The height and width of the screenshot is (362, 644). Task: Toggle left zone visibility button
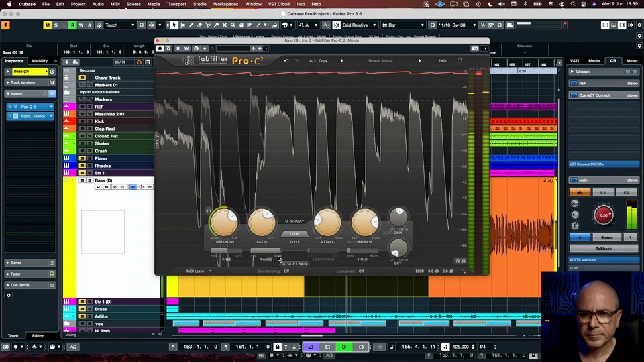(605, 25)
